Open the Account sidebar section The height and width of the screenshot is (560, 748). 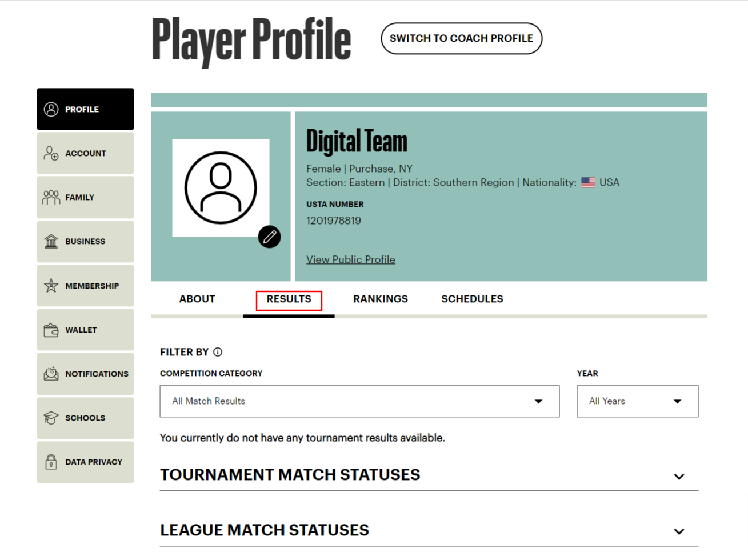pyautogui.click(x=86, y=153)
